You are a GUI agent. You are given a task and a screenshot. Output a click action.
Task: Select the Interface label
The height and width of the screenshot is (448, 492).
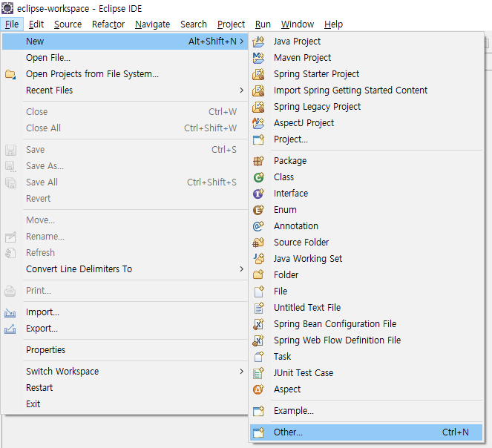pyautogui.click(x=291, y=194)
